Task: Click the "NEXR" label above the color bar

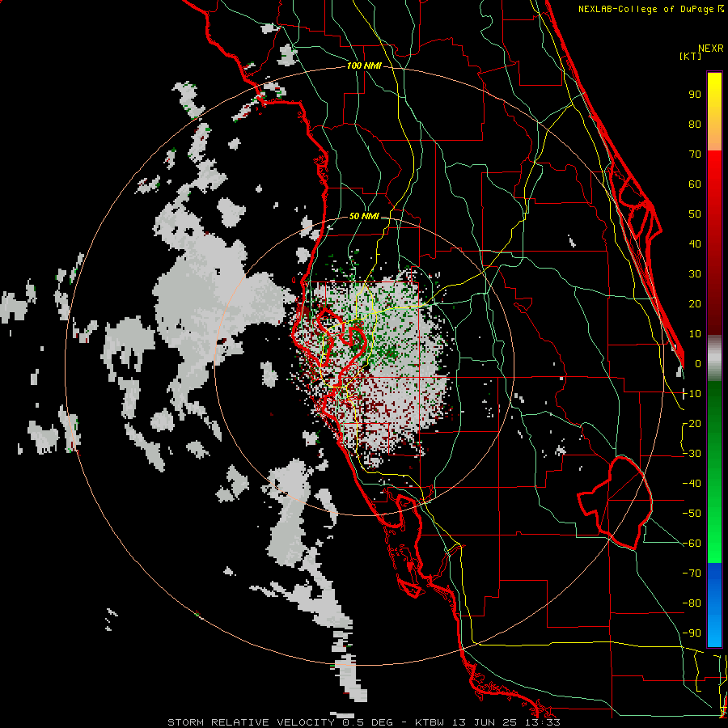Action: [711, 48]
